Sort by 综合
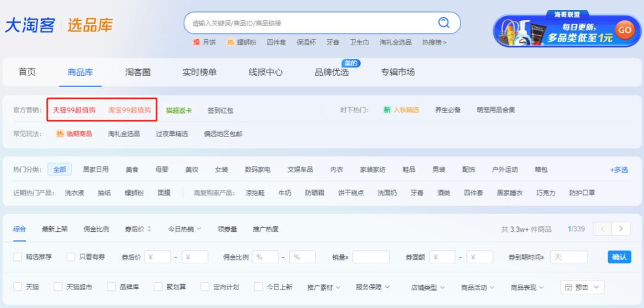This screenshot has height=308, width=644. pyautogui.click(x=20, y=229)
